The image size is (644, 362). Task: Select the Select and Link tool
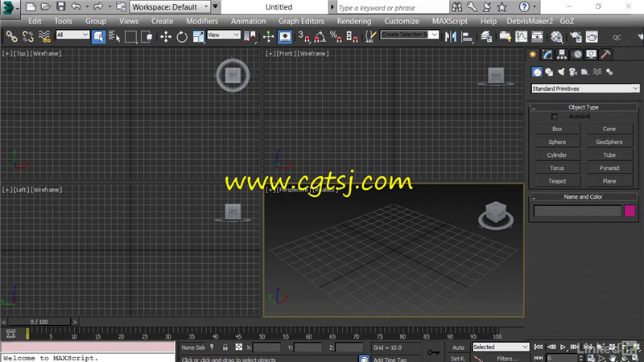12,37
